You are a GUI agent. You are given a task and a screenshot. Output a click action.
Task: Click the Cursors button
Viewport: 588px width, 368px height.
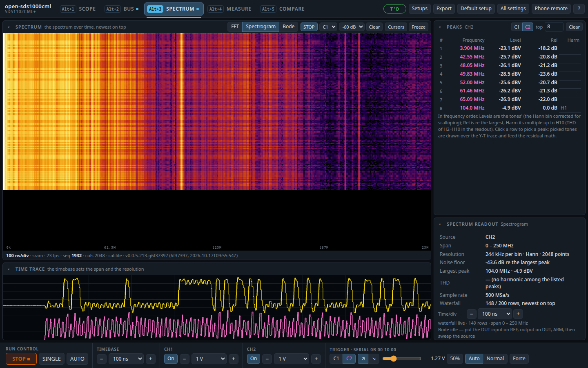(396, 27)
